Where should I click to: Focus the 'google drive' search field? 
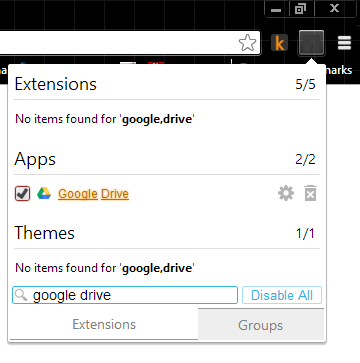(x=125, y=295)
